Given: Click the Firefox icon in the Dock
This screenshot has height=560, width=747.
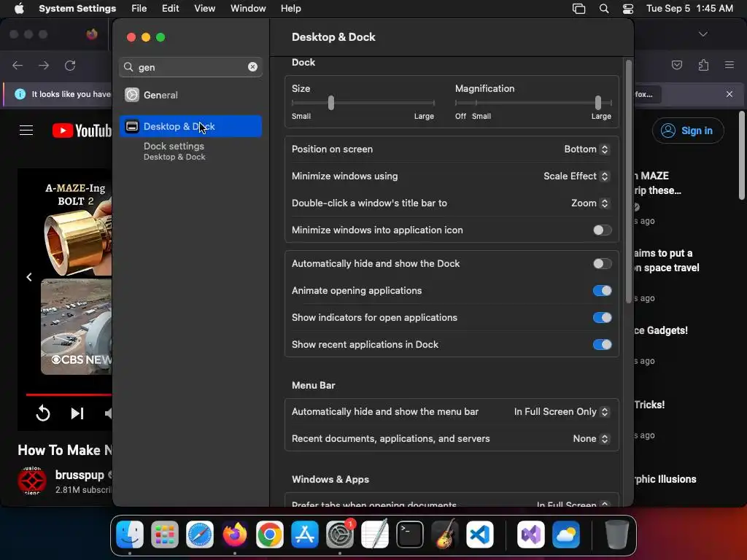Looking at the screenshot, I should tap(235, 534).
